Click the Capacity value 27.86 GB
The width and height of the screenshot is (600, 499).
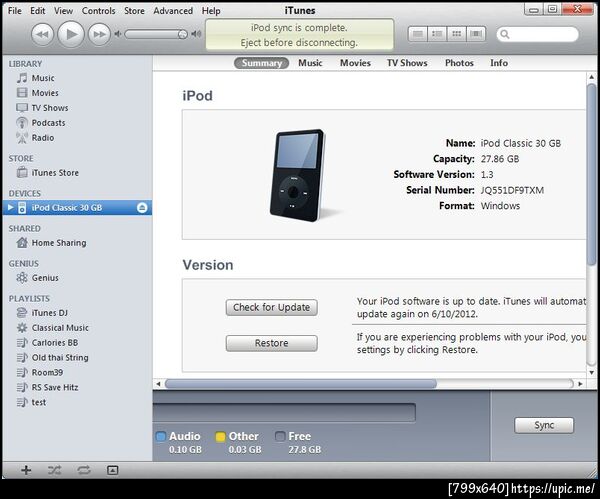pyautogui.click(x=500, y=159)
